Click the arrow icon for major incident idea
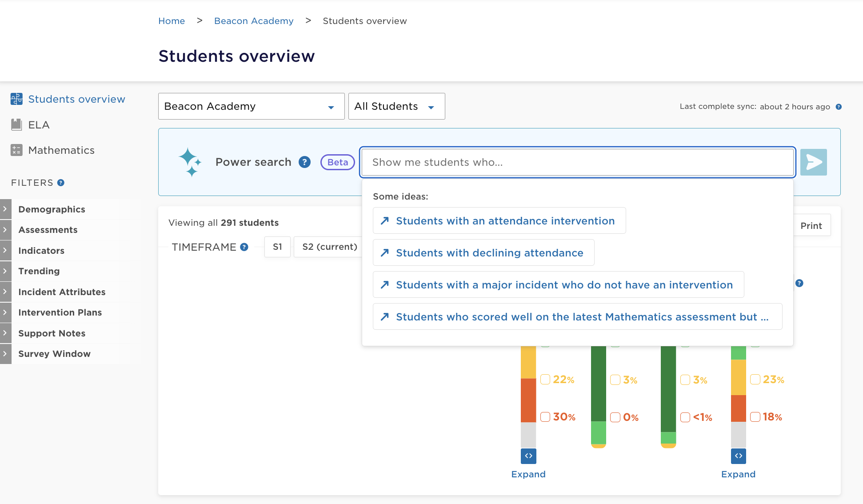This screenshot has width=863, height=504. (385, 285)
